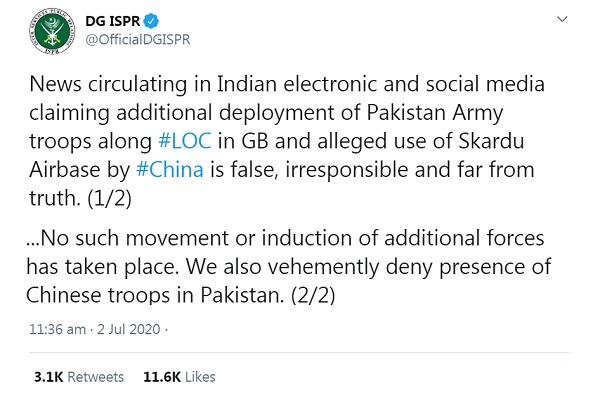Screen dimensions: 600x397
Task: Open the DG ISPR display name
Action: click(113, 21)
